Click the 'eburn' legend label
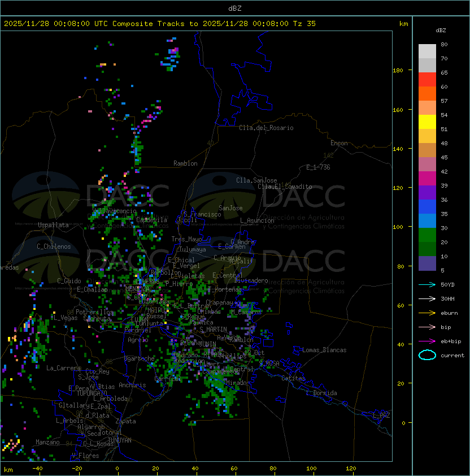The height and width of the screenshot is (476, 470). point(449,313)
